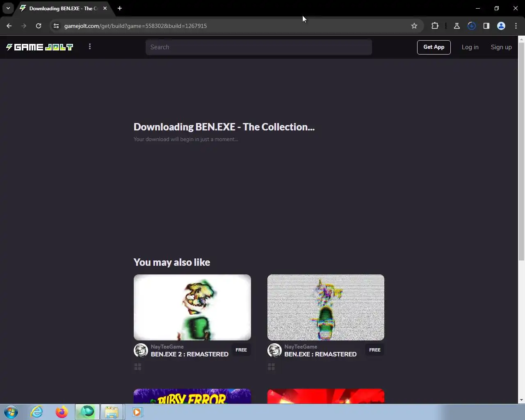Click the page scrollbar up arrow

pyautogui.click(x=521, y=39)
